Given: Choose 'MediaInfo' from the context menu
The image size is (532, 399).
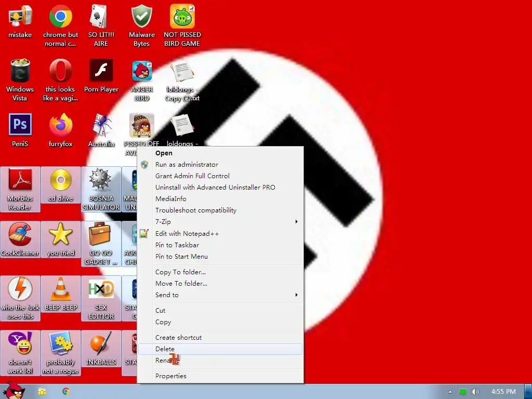Looking at the screenshot, I should (220, 199).
